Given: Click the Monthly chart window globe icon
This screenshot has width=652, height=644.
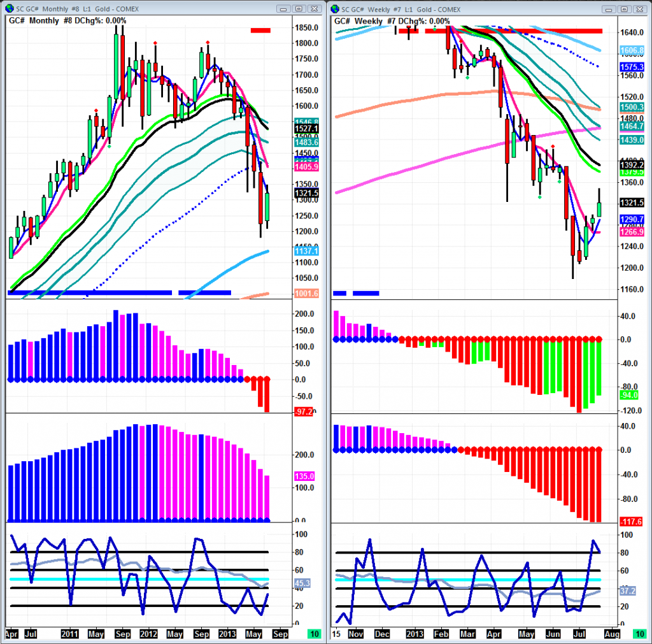Looking at the screenshot, I should click(6, 9).
